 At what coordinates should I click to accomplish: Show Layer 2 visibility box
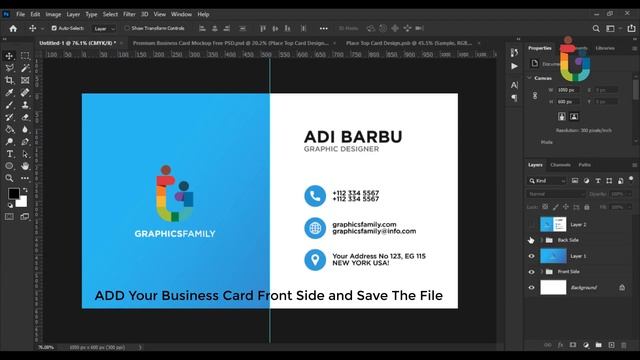pos(531,224)
